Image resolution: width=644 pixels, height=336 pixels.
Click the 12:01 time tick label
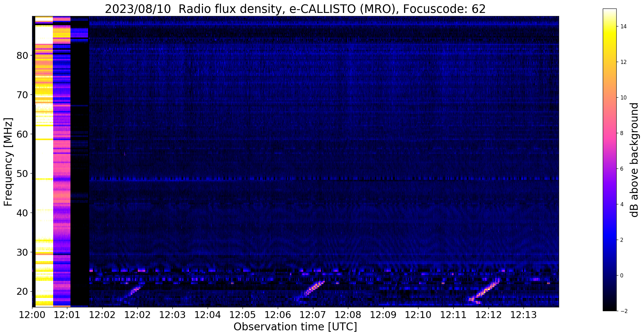[x=67, y=315]
